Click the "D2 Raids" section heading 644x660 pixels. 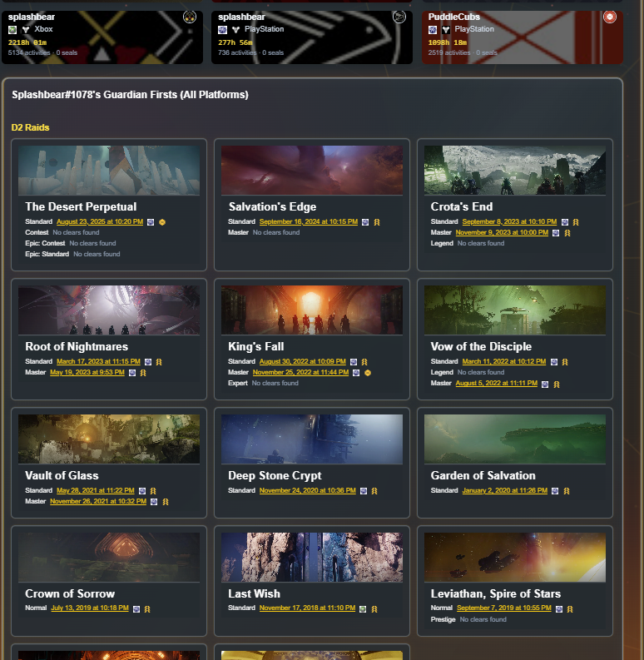click(x=30, y=127)
